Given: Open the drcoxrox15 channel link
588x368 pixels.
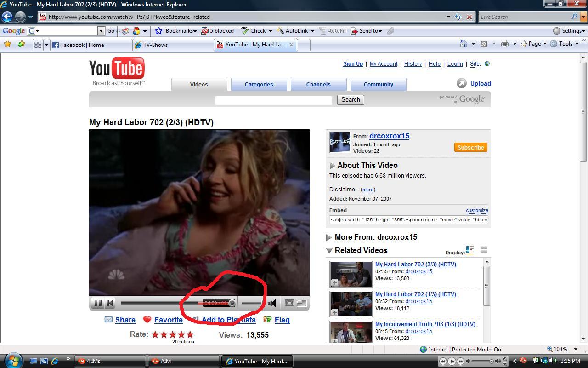Looking at the screenshot, I should coord(389,136).
